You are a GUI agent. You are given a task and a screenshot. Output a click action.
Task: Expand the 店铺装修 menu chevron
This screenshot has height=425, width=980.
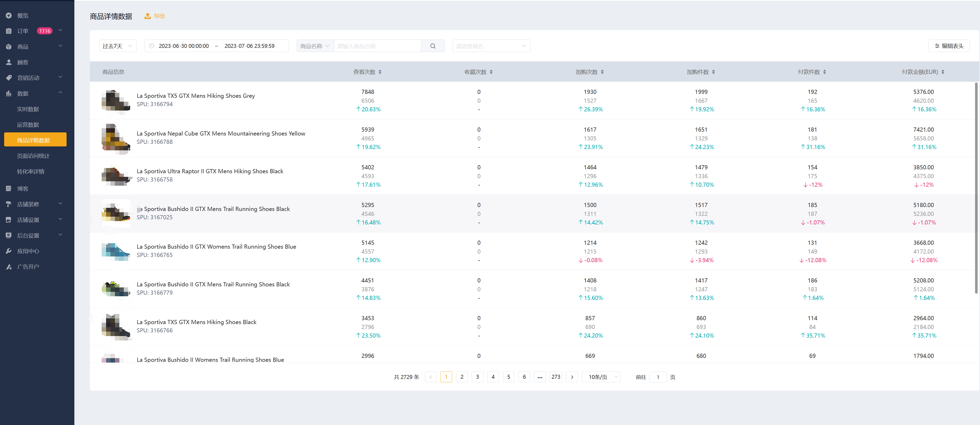(61, 204)
